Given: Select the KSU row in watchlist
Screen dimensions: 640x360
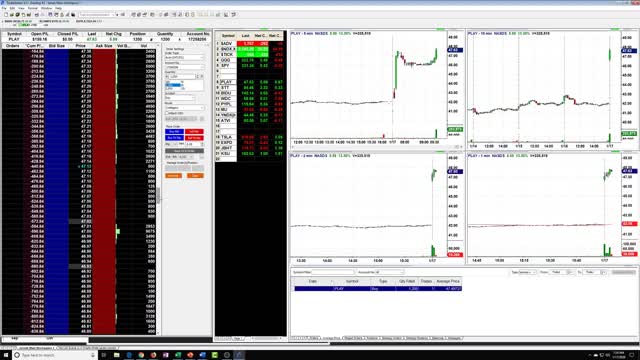Looking at the screenshot, I should (x=250, y=153).
